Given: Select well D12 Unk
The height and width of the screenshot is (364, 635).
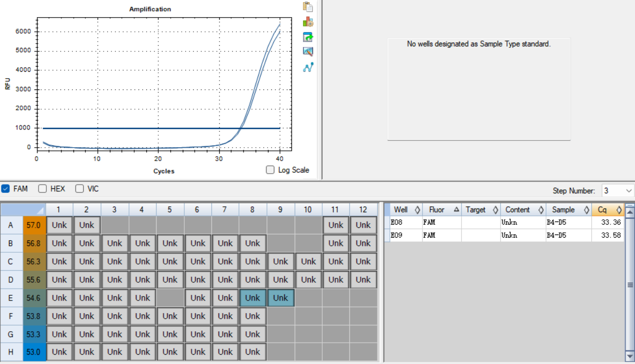Looking at the screenshot, I should click(363, 280).
